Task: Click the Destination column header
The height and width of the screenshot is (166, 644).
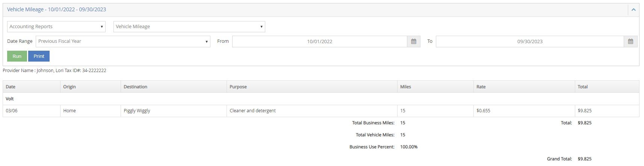Action: tap(135, 87)
